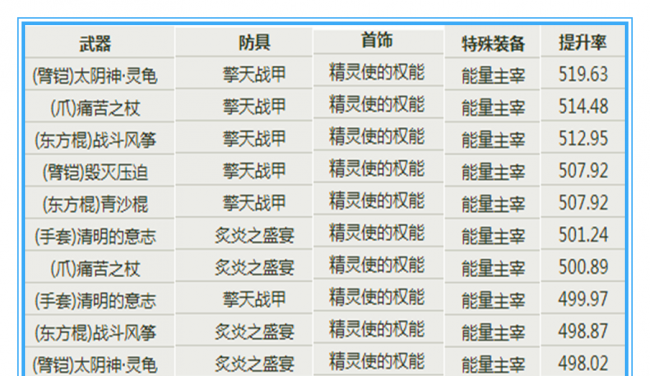
Task: Select (手套)清明的意志 in the 499.97 row
Action: (x=95, y=301)
